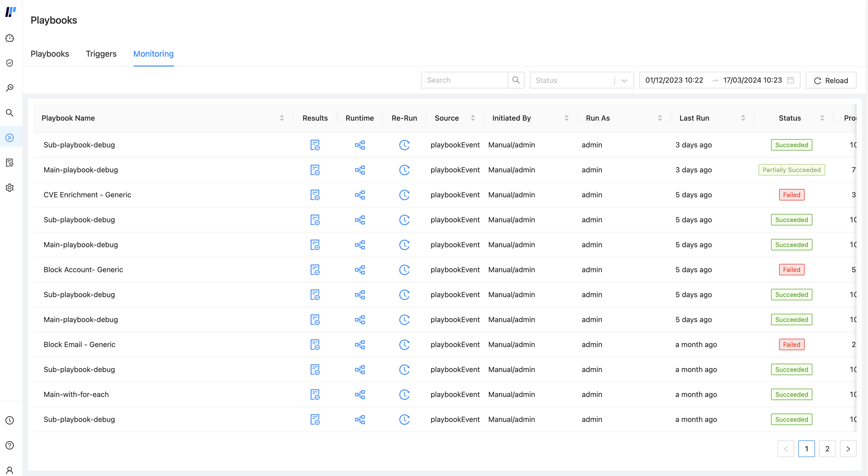
Task: Sort by Playbook Name column
Action: (x=282, y=118)
